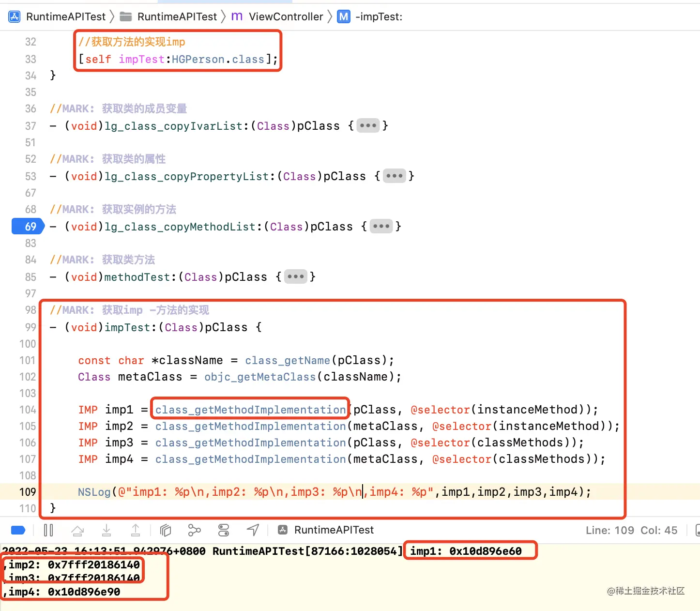The width and height of the screenshot is (700, 611).
Task: Click the Step Over debug icon
Action: coord(77,530)
